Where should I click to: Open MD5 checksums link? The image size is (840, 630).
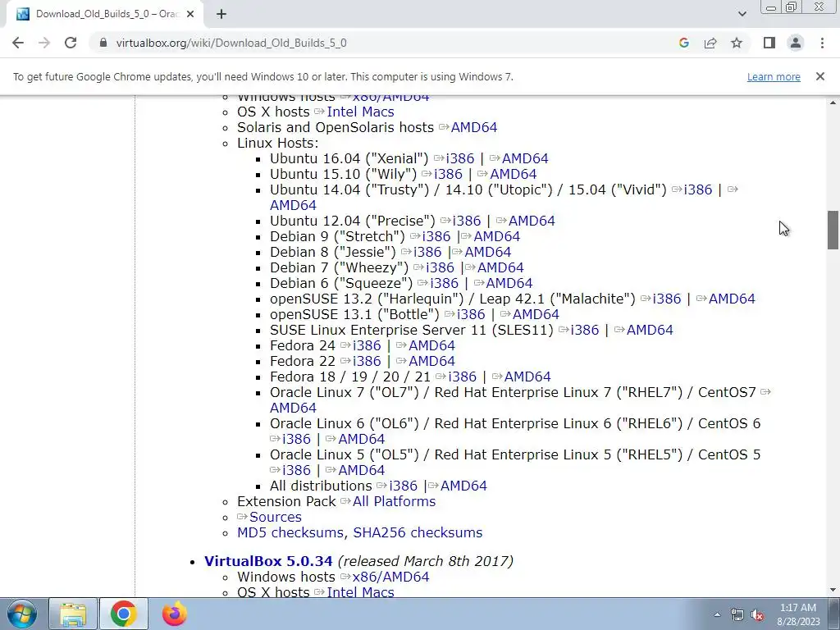[x=290, y=532]
